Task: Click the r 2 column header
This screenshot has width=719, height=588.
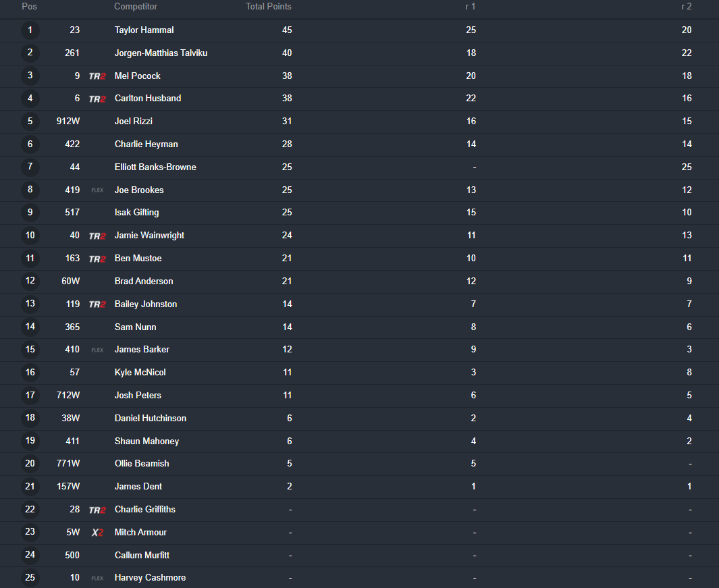Action: tap(687, 7)
